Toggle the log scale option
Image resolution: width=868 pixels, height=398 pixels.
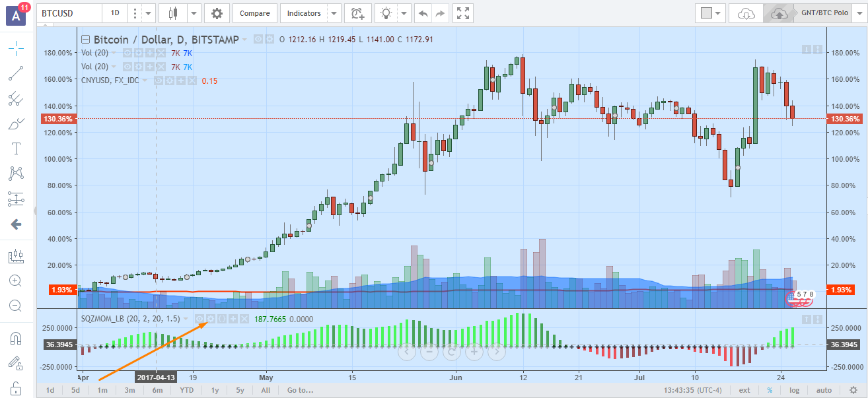(793, 390)
